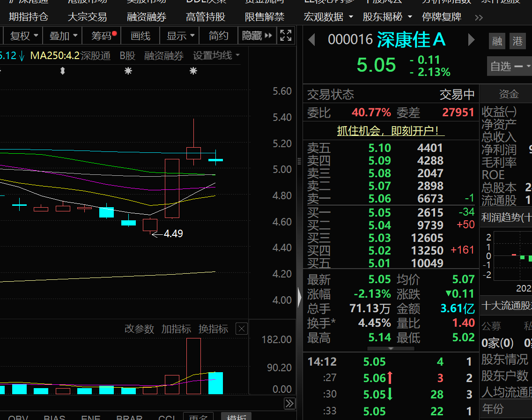Image resolution: width=532 pixels, height=420 pixels.
Task: Select 卖一 ask row at 5.06
Action: click(x=390, y=199)
